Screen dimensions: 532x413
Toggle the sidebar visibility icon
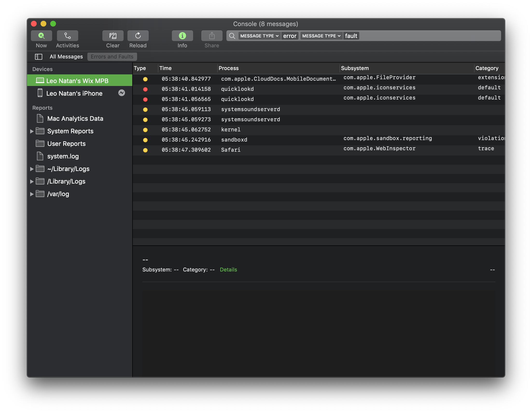click(38, 57)
